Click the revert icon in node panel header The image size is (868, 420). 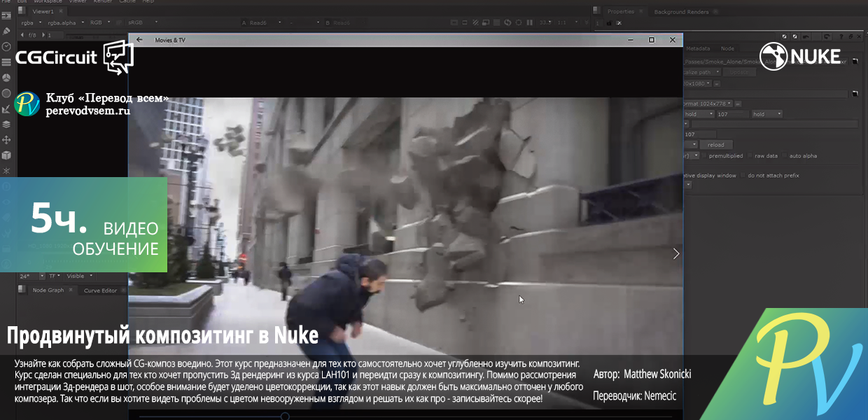point(827,36)
